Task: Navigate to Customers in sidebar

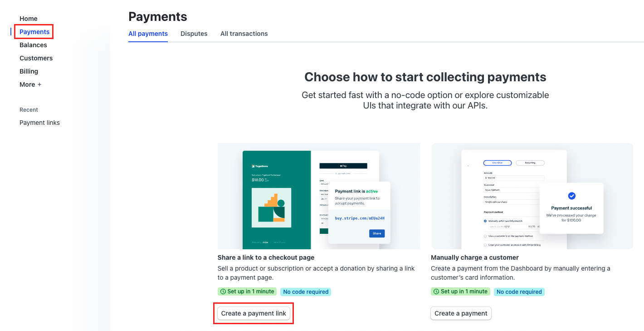Action: pos(36,58)
